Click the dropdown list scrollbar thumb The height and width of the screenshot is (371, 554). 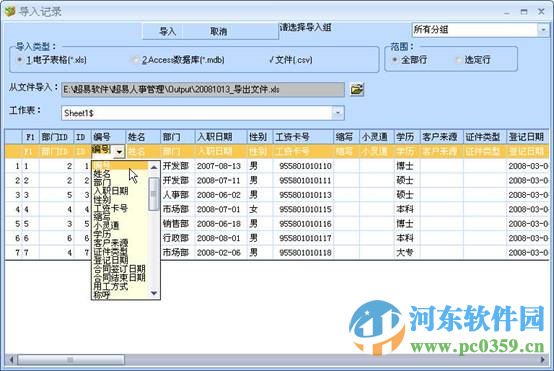154,194
